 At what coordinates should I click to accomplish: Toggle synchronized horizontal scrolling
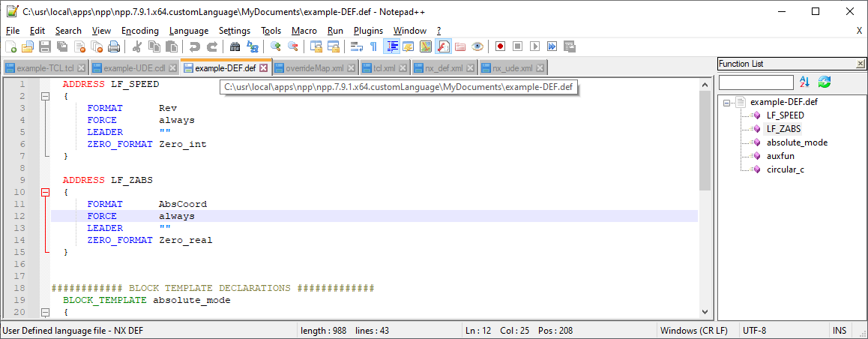(x=333, y=46)
